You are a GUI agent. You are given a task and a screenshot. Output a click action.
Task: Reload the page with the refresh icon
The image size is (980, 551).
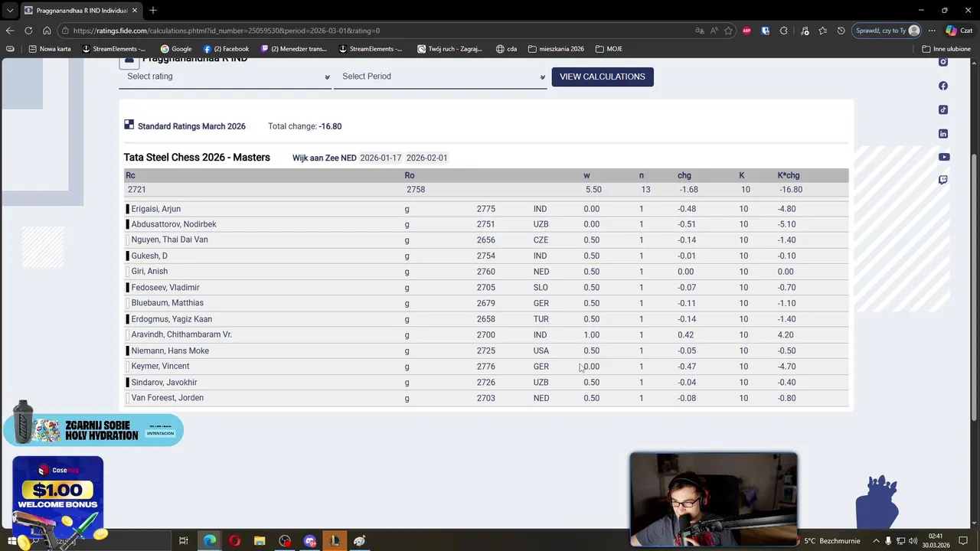28,31
